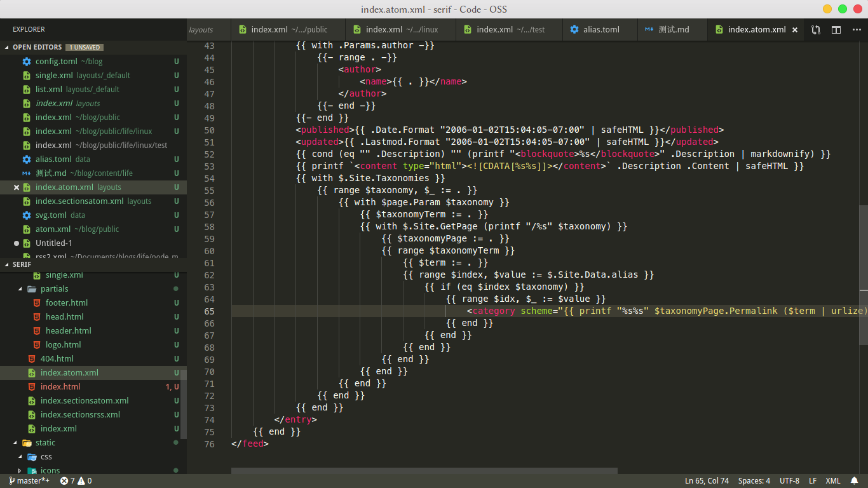Click the git branch icon for master*+
868x488 pixels.
click(x=12, y=481)
